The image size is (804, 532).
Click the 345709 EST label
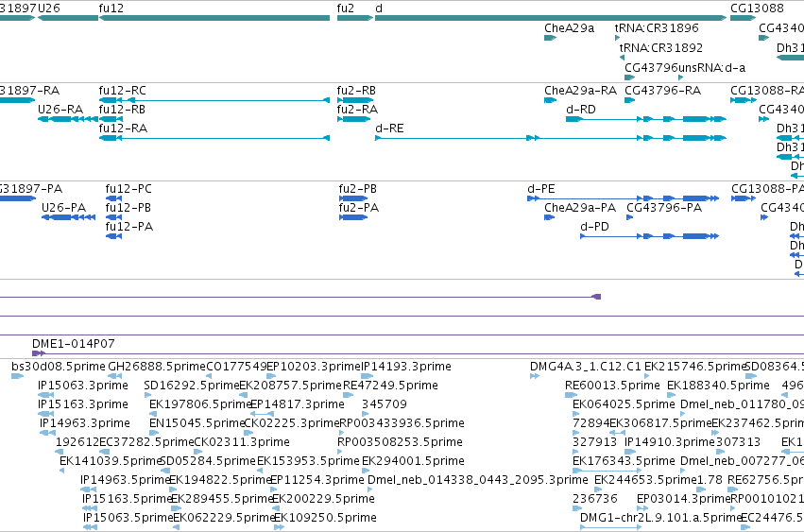385,404
